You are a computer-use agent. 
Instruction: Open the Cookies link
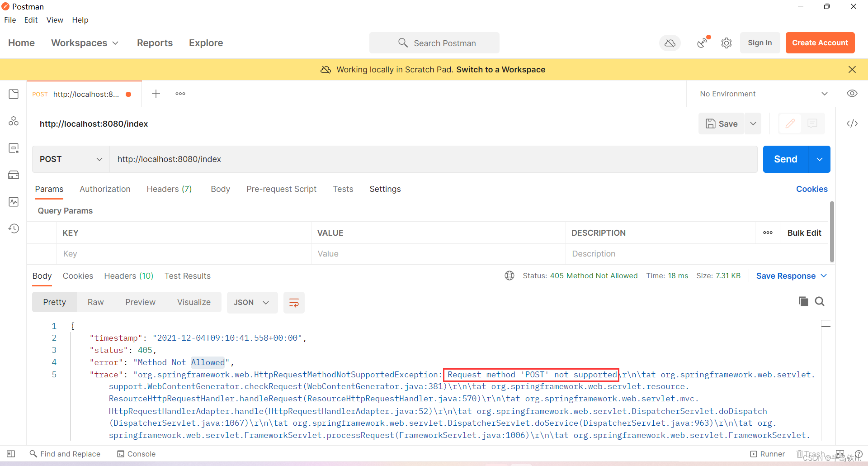811,189
